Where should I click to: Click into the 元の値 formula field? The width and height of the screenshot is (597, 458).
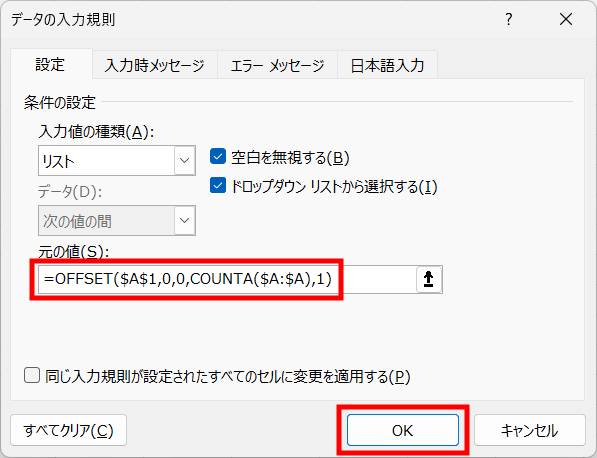pos(227,279)
